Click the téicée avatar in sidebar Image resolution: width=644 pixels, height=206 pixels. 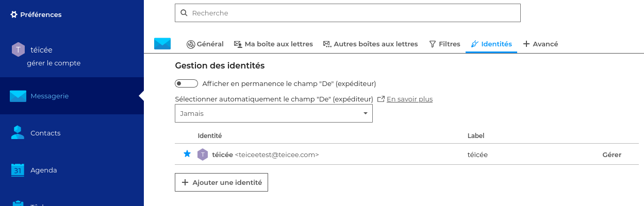pyautogui.click(x=18, y=49)
